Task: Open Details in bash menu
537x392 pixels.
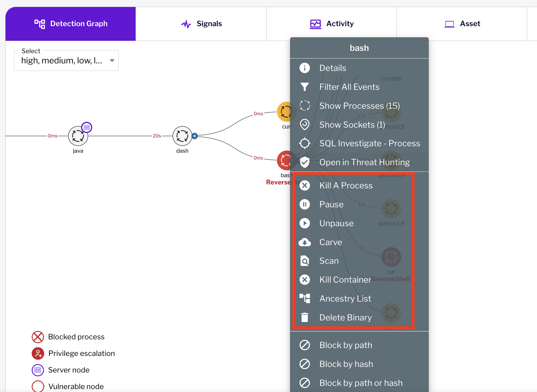Action: coord(359,68)
